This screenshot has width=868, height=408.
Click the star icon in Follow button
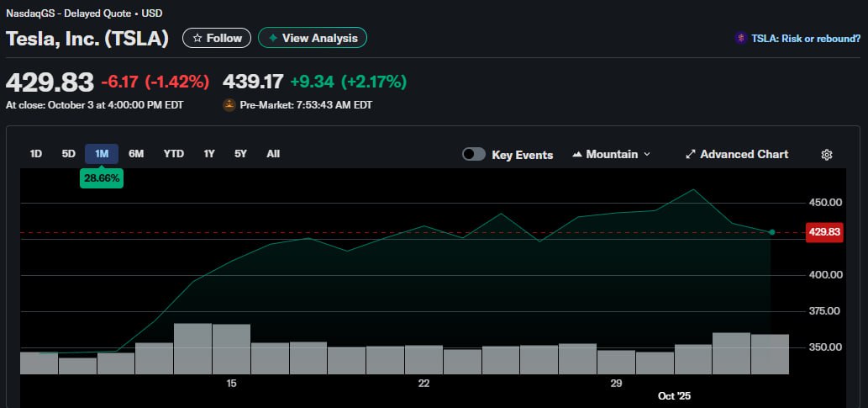tap(196, 38)
